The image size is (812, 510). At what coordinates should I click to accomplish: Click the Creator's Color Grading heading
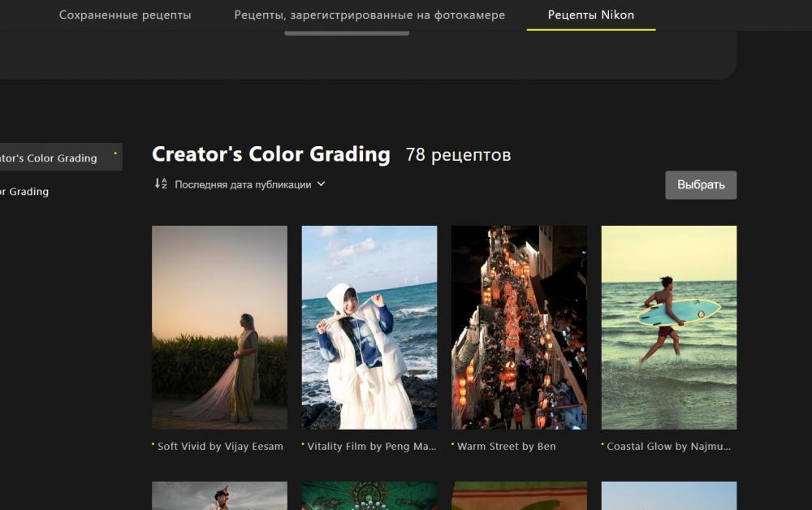click(x=271, y=154)
